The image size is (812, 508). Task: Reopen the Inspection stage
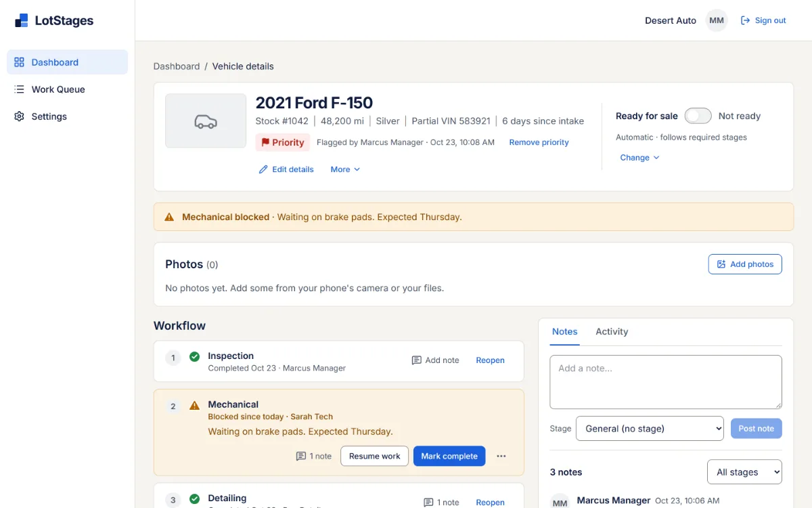(490, 360)
